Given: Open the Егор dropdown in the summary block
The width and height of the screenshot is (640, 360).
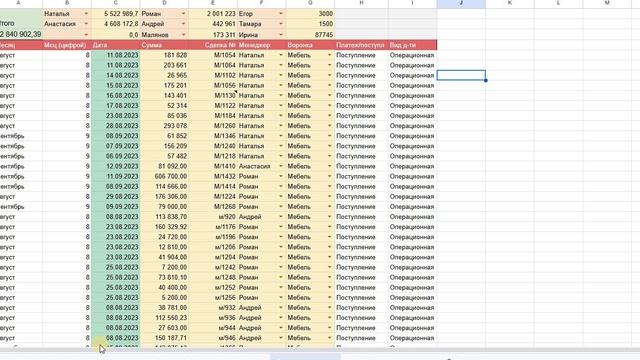Looking at the screenshot, I should click(x=281, y=14).
